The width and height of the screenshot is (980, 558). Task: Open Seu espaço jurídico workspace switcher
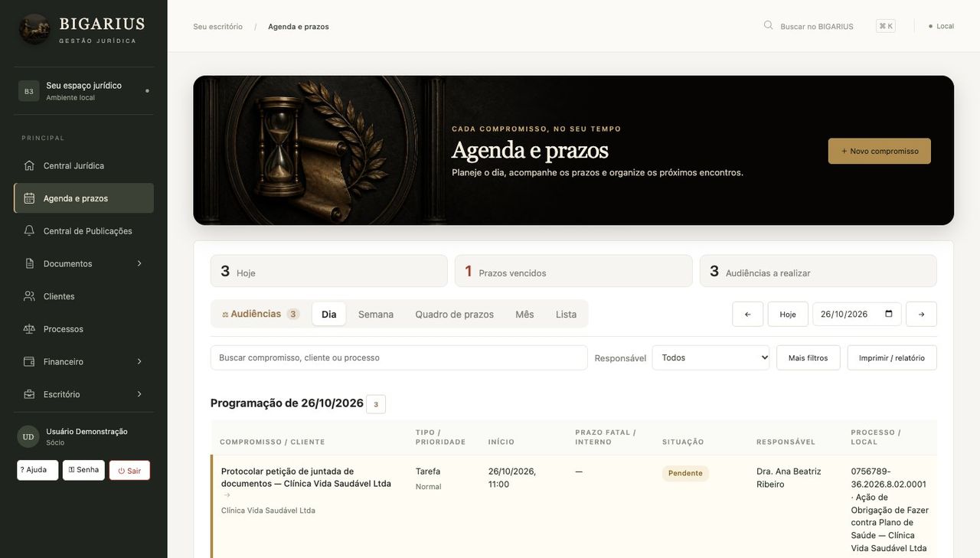click(84, 91)
